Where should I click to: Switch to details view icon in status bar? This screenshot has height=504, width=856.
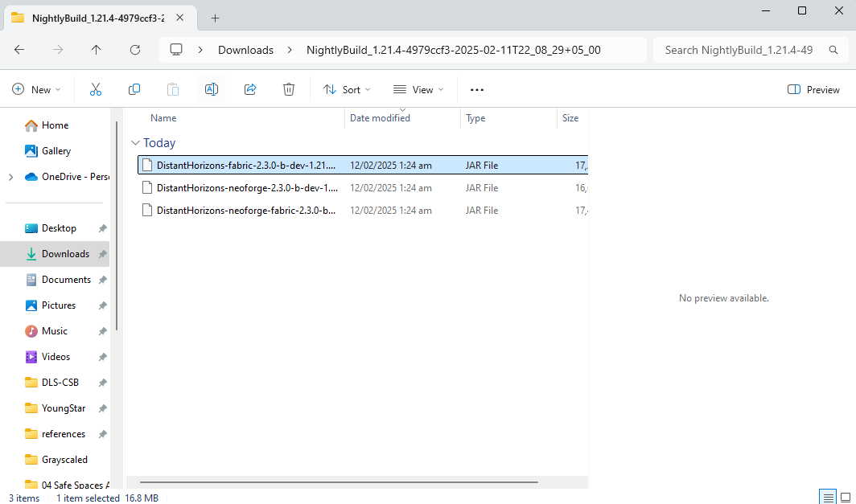[x=828, y=497]
